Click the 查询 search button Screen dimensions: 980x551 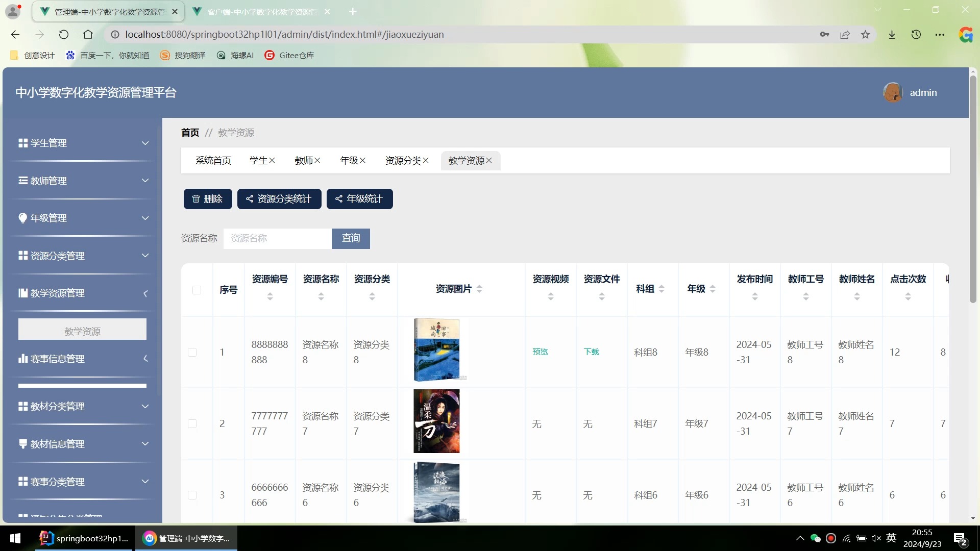click(351, 238)
